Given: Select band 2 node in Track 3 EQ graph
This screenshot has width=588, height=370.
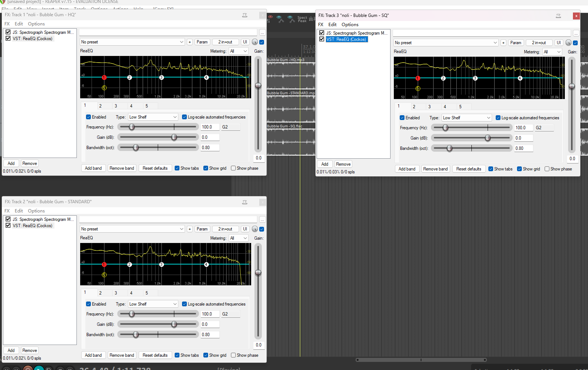Looking at the screenshot, I should pyautogui.click(x=443, y=78).
